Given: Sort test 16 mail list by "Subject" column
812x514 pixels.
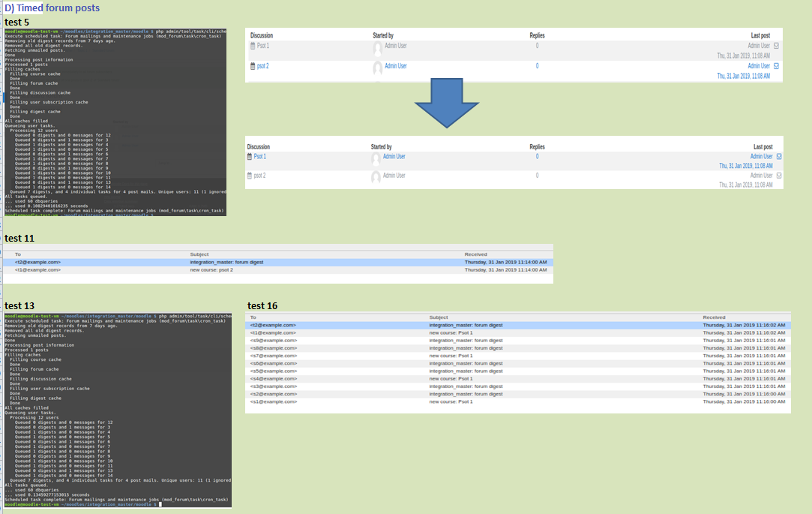Looking at the screenshot, I should pos(439,317).
